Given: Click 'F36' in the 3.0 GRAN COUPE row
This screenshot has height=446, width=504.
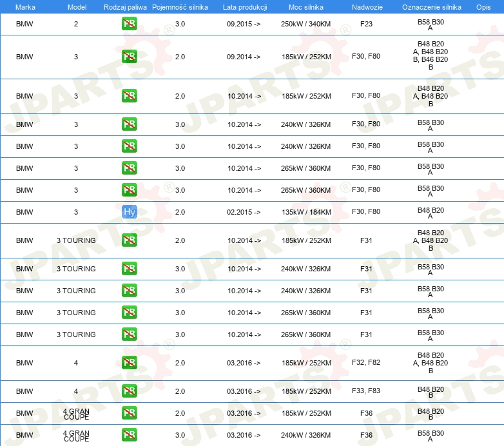Looking at the screenshot, I should [366, 435].
